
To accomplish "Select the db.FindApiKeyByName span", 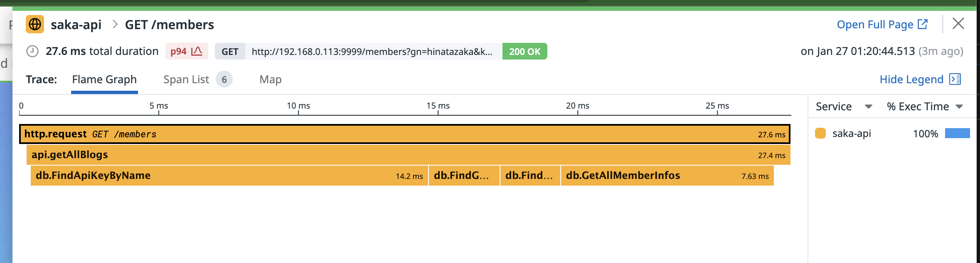I will (x=229, y=176).
